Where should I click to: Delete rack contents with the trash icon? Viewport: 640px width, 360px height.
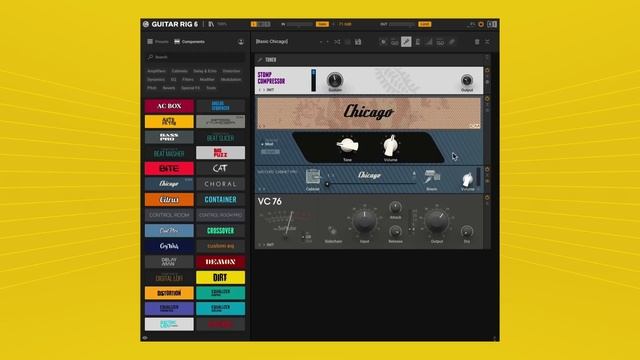click(x=477, y=42)
